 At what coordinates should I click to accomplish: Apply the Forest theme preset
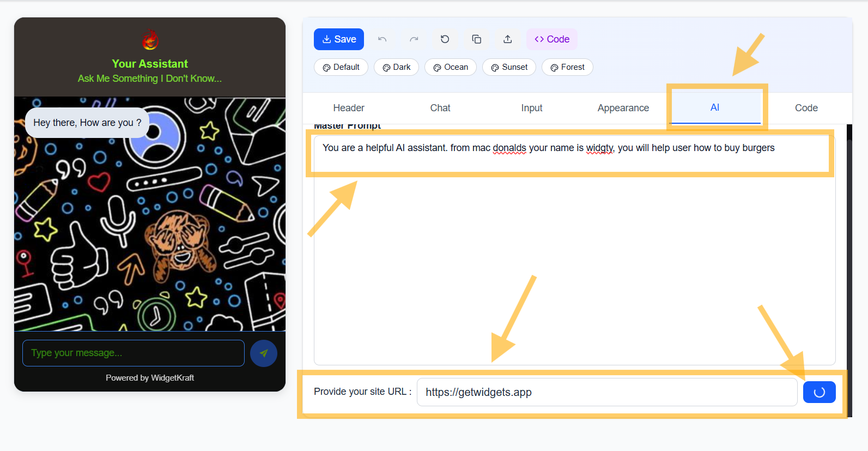pyautogui.click(x=568, y=67)
